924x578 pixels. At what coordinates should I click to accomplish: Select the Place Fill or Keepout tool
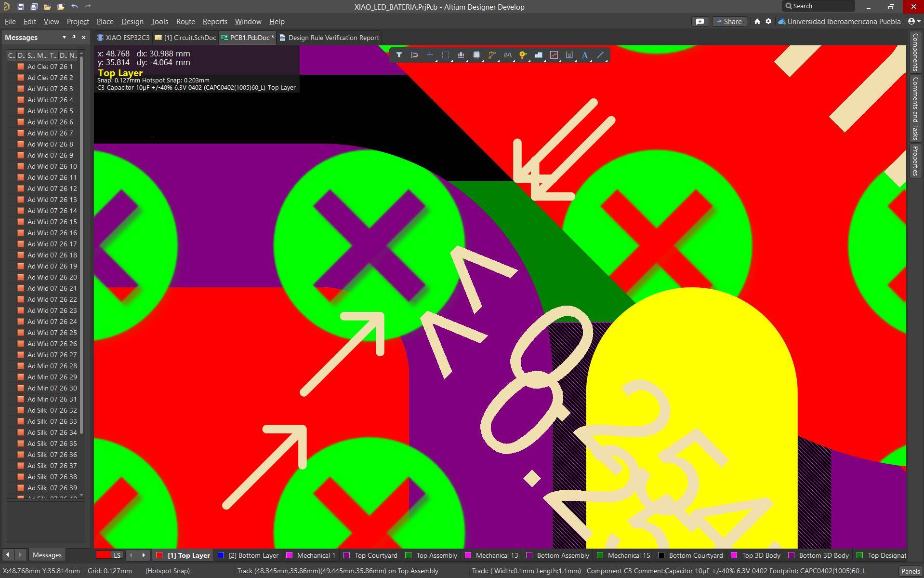tap(554, 55)
